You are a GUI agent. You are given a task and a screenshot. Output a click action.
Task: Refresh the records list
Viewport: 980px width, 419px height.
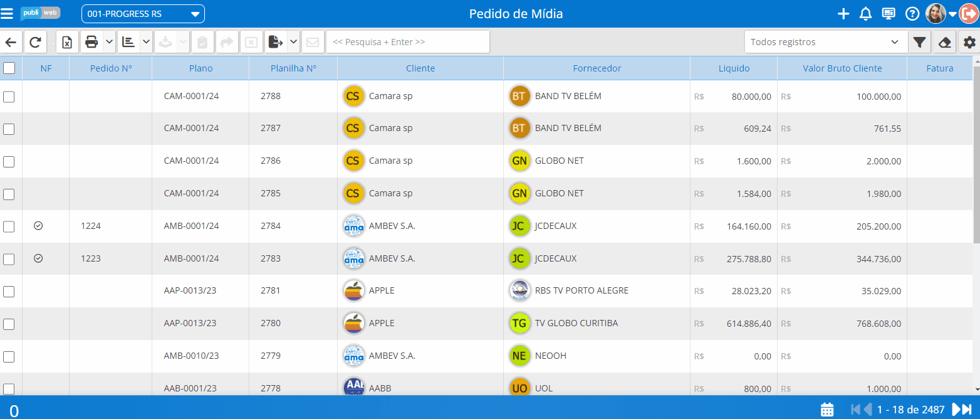point(35,42)
